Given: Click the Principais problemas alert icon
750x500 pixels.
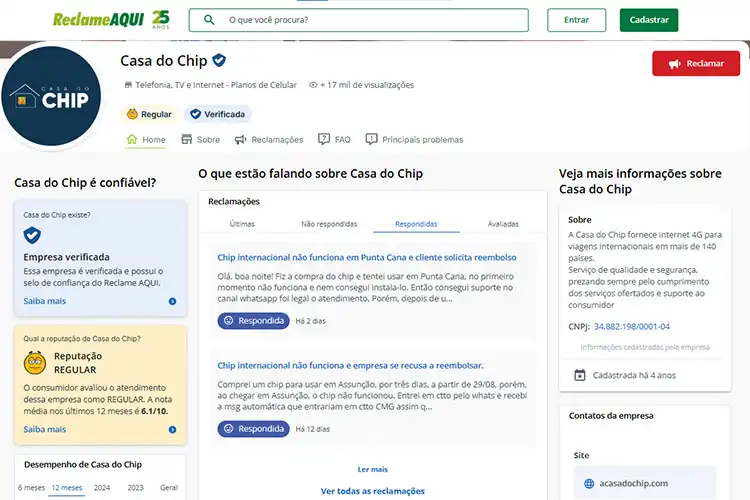Looking at the screenshot, I should [371, 139].
